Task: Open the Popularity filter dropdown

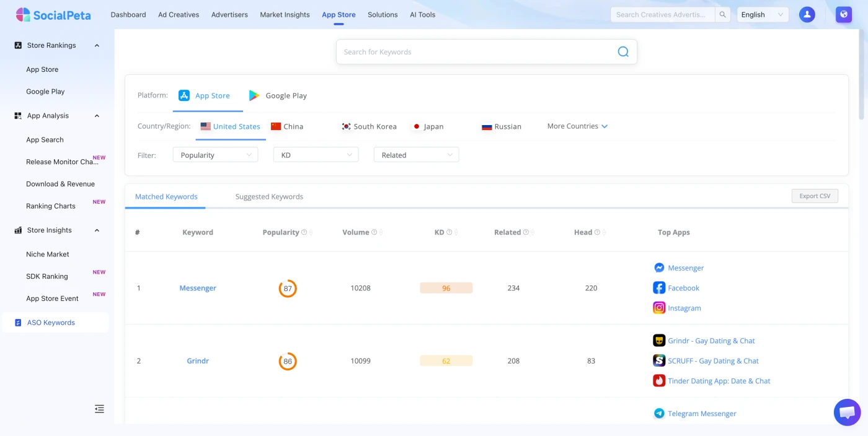Action: point(215,155)
